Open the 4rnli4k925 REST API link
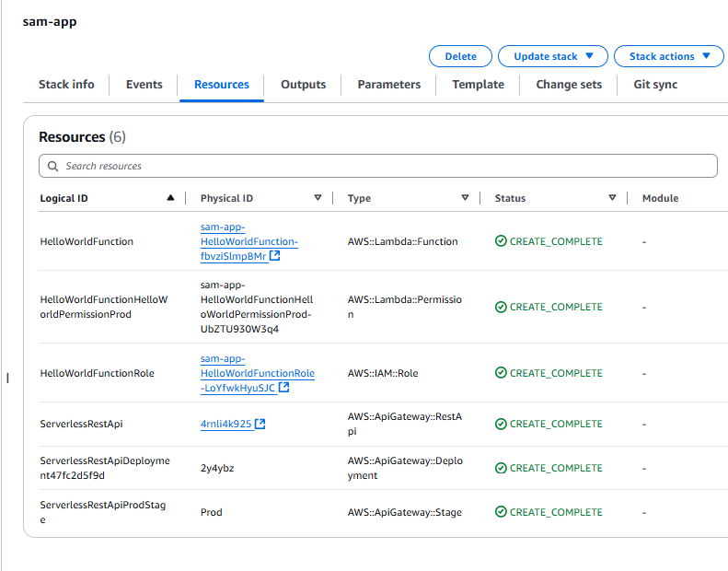This screenshot has width=728, height=571. pos(226,424)
